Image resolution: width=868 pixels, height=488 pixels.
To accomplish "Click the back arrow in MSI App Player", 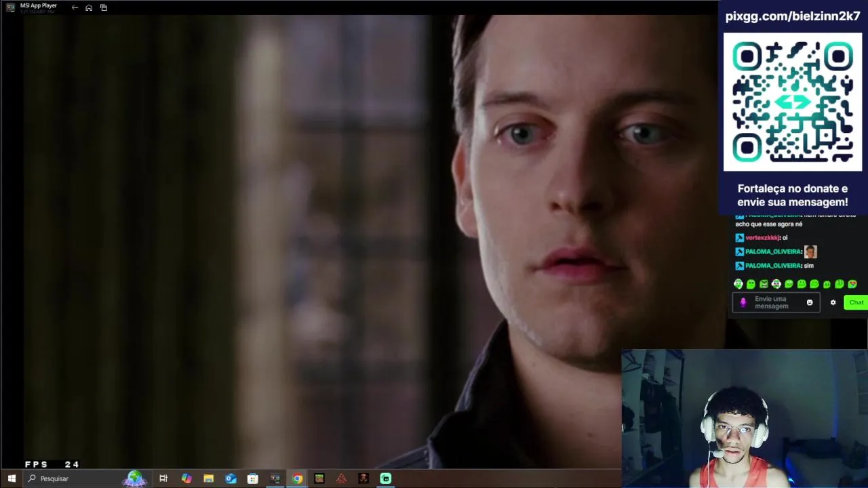I will pyautogui.click(x=75, y=7).
